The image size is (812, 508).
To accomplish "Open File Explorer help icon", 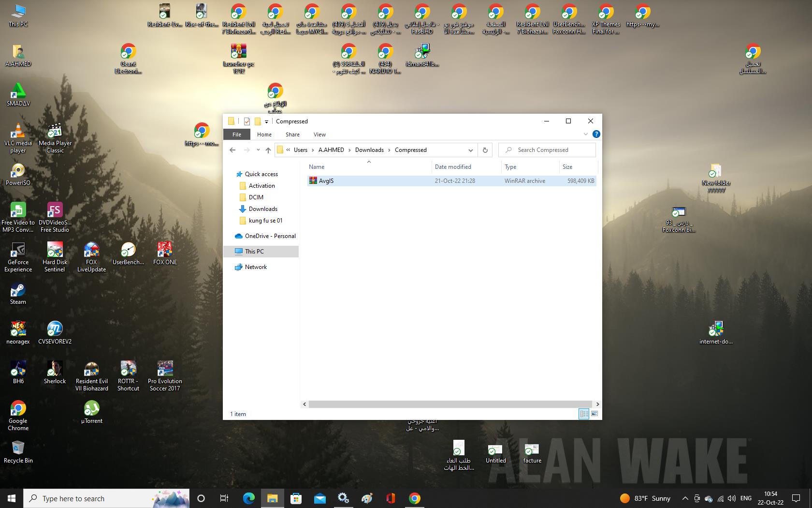I will 596,134.
